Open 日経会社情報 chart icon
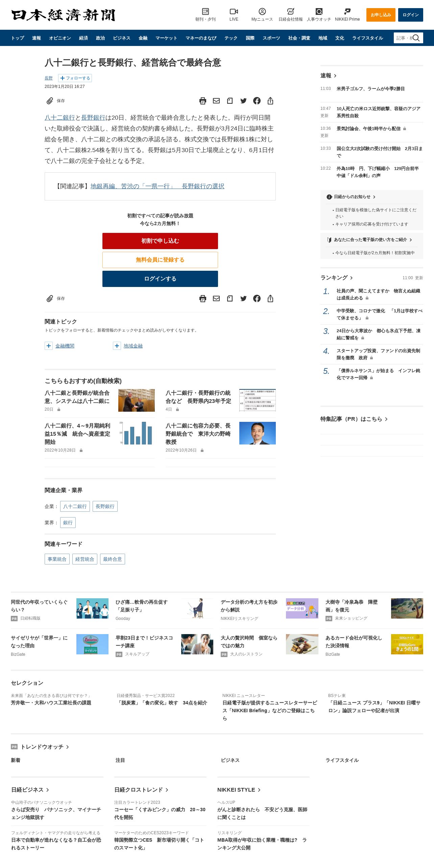Viewport: 434px width, 868px height. [290, 11]
